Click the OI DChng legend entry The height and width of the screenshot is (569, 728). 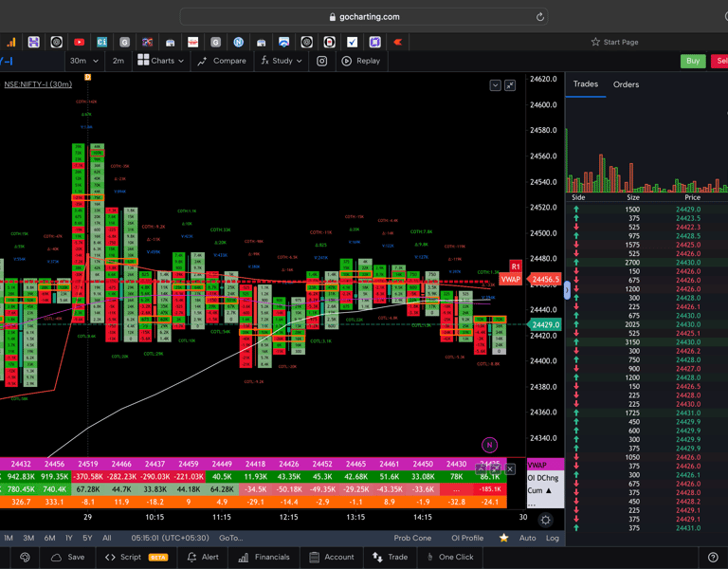[543, 478]
